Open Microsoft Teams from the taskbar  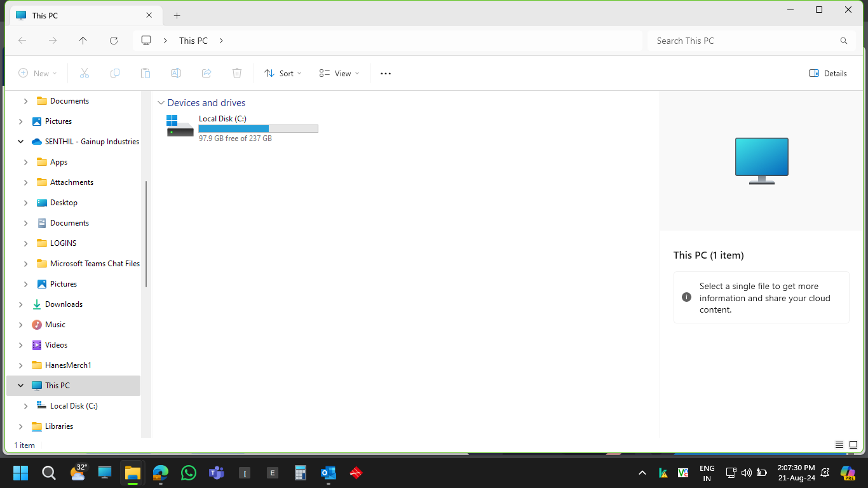tap(217, 473)
